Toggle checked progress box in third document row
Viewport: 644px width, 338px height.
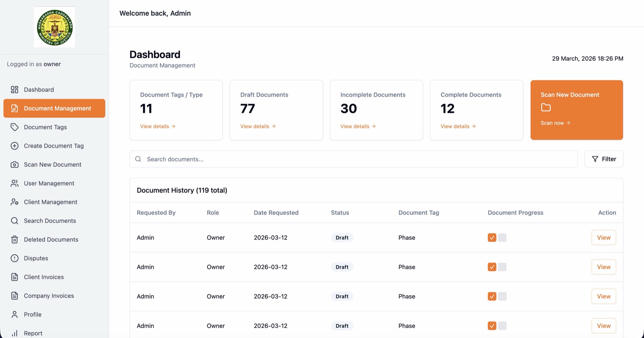pyautogui.click(x=492, y=297)
